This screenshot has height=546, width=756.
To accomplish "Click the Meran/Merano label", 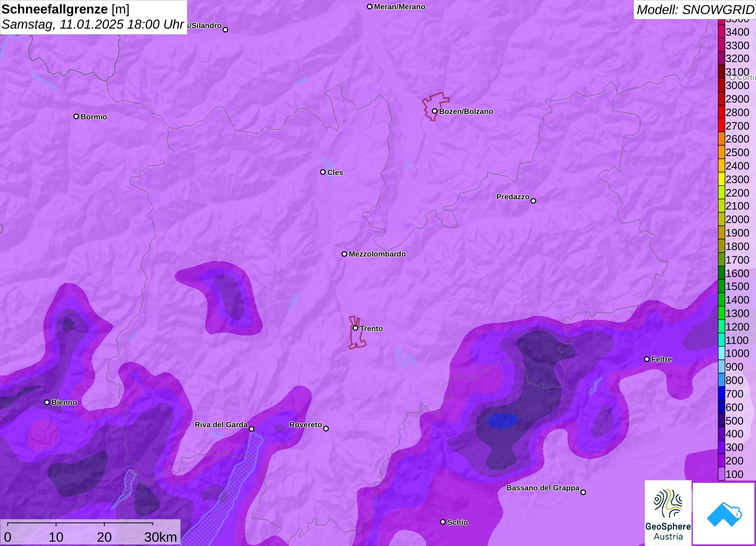I will [400, 6].
